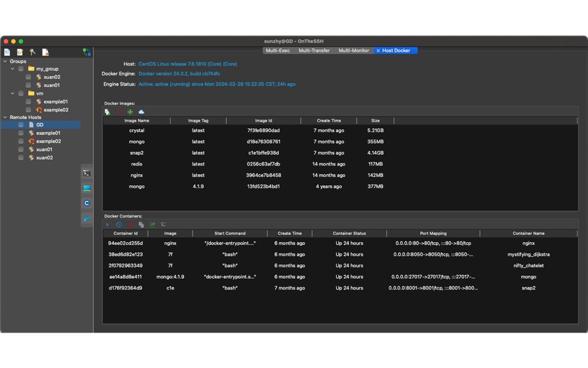Click the blue stop container circle icon
The width and height of the screenshot is (588, 368).
[x=119, y=224]
